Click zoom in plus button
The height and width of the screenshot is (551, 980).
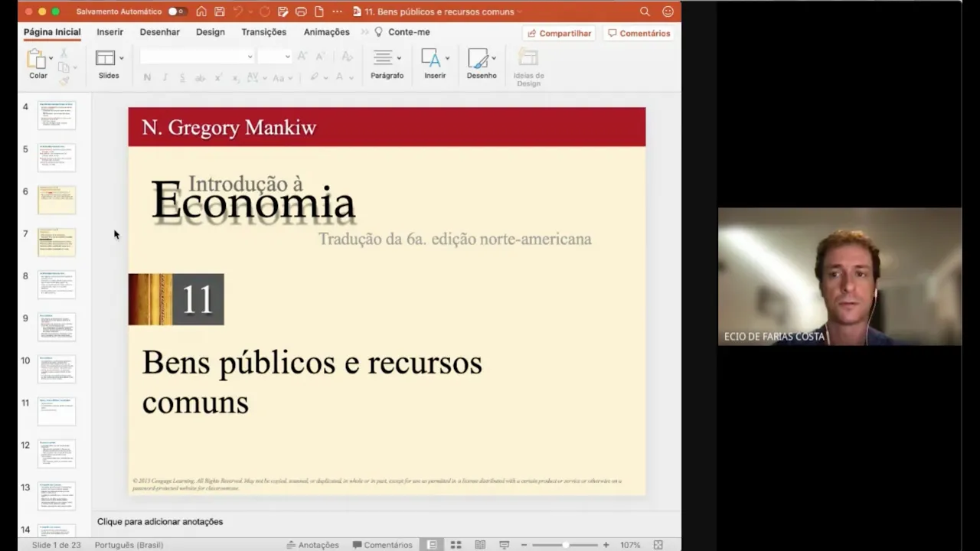(606, 545)
